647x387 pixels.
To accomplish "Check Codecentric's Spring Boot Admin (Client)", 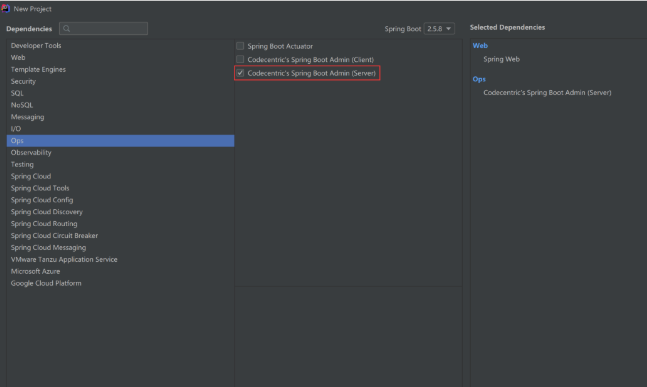I will coord(240,59).
